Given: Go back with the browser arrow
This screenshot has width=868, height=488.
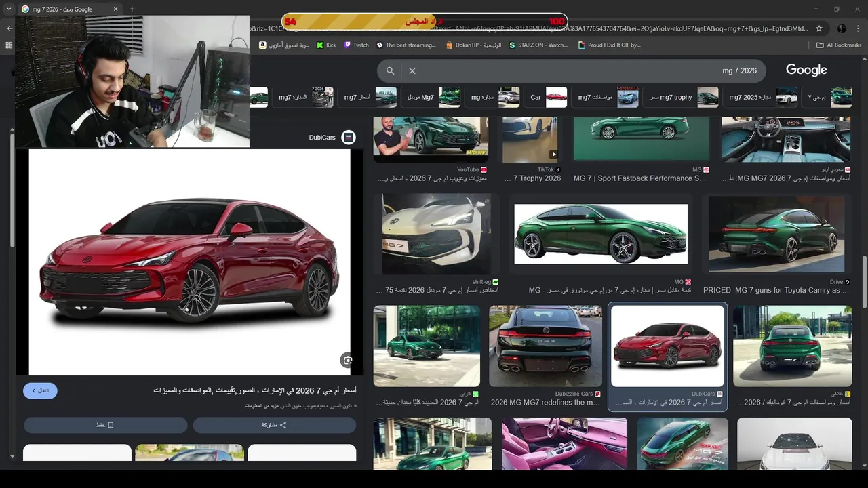Looking at the screenshot, I should pos(9,28).
